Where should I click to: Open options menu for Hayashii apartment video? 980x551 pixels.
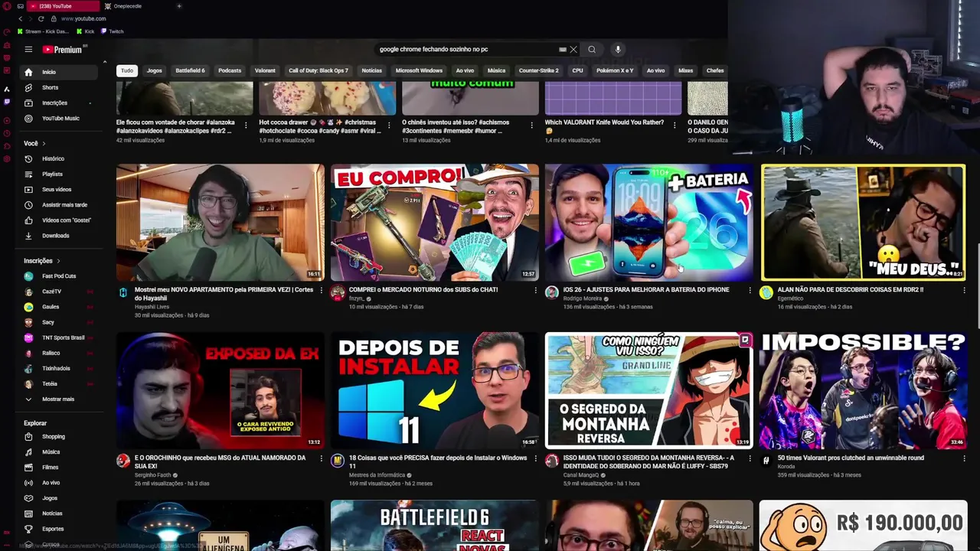click(321, 291)
